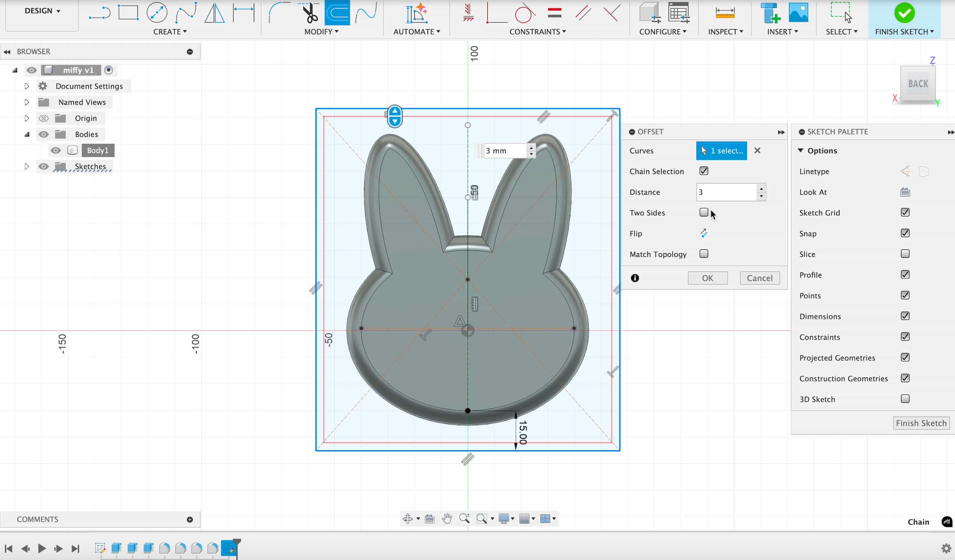Viewport: 955px width, 560px height.
Task: Open the DESIGN workspace dropdown
Action: tap(42, 11)
